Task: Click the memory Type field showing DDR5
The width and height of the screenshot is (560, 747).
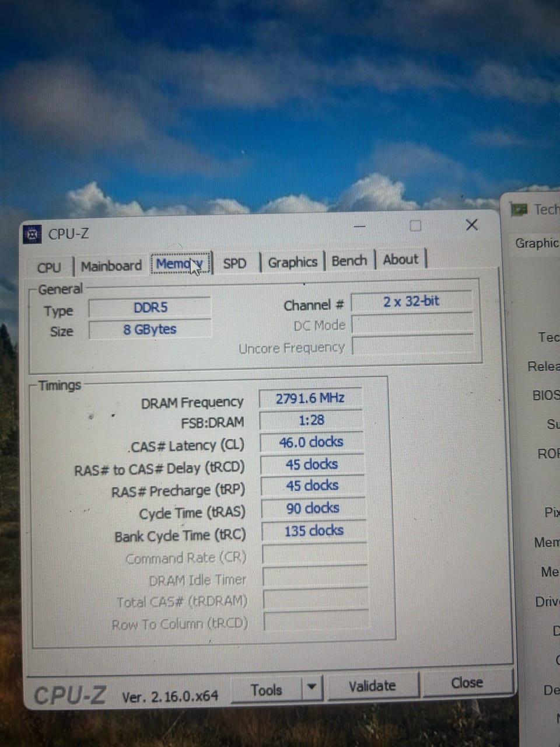Action: click(150, 307)
